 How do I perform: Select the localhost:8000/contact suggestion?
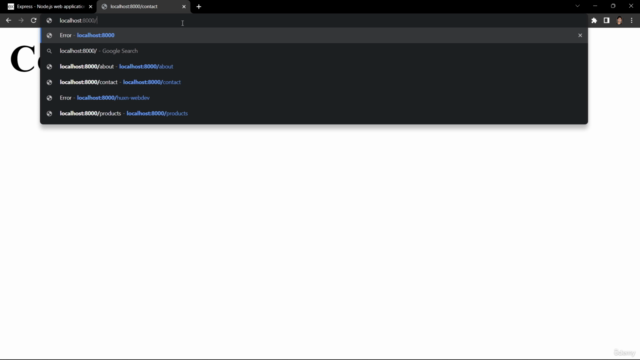coord(314,82)
